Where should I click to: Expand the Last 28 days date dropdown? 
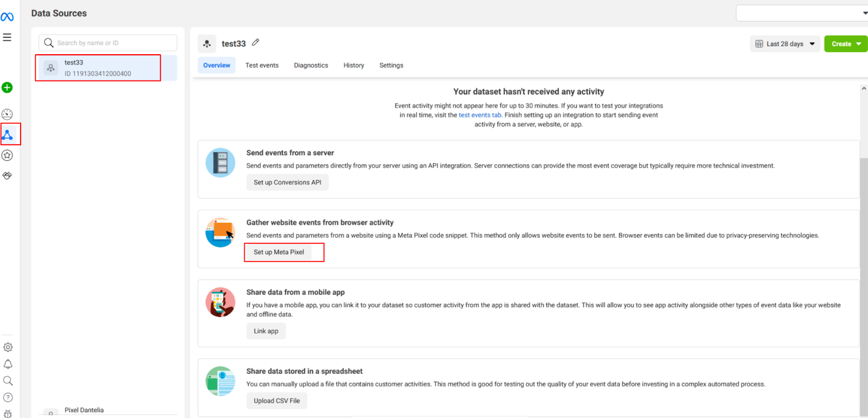785,44
